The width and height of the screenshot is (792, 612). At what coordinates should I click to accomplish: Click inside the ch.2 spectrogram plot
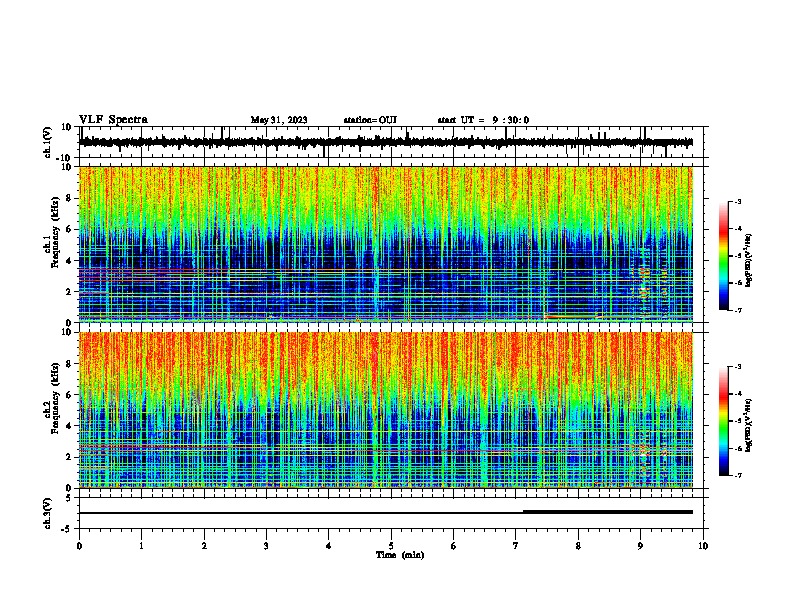pyautogui.click(x=386, y=410)
